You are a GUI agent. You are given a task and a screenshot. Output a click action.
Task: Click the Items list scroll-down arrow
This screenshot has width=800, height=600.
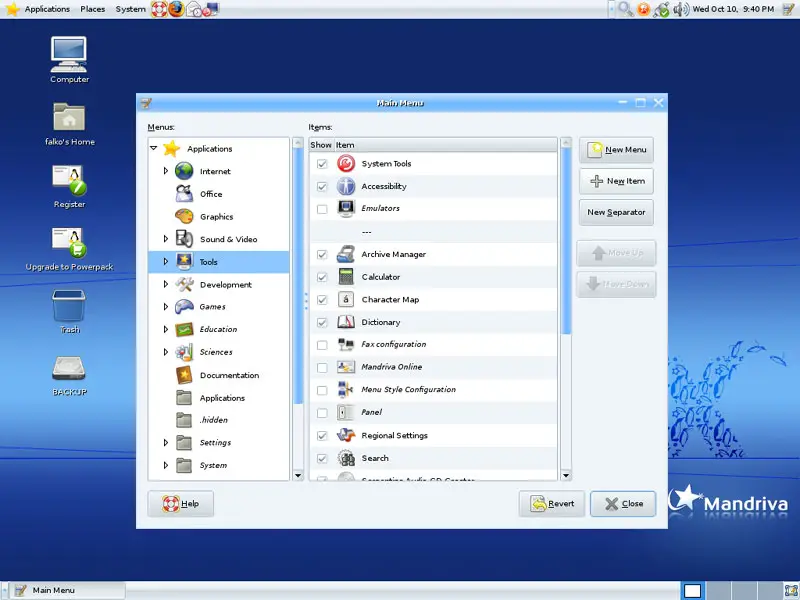pyautogui.click(x=566, y=476)
